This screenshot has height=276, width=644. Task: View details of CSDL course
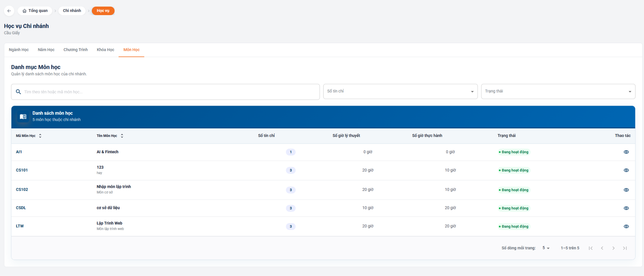626,208
